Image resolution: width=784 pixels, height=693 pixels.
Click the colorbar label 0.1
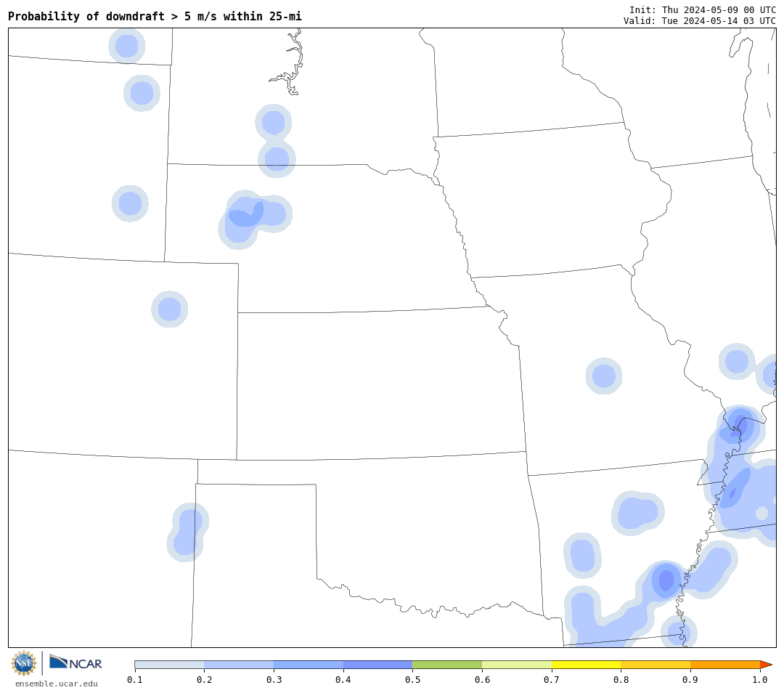point(134,679)
